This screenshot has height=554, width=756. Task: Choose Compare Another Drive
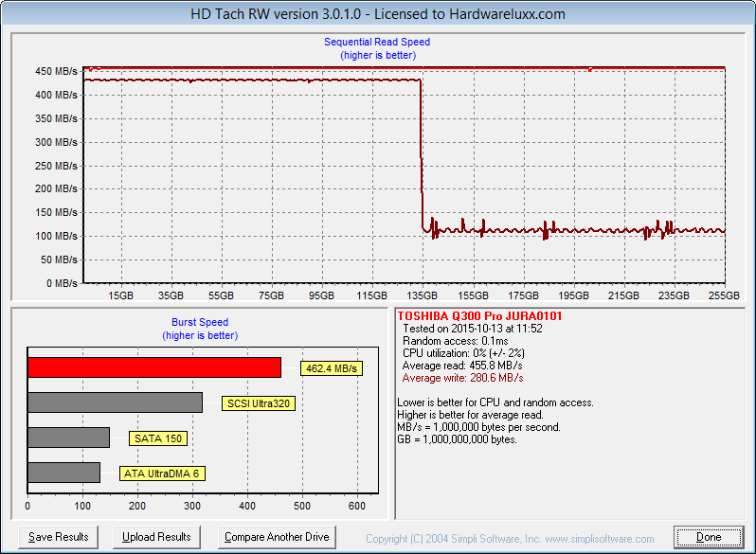(x=277, y=537)
